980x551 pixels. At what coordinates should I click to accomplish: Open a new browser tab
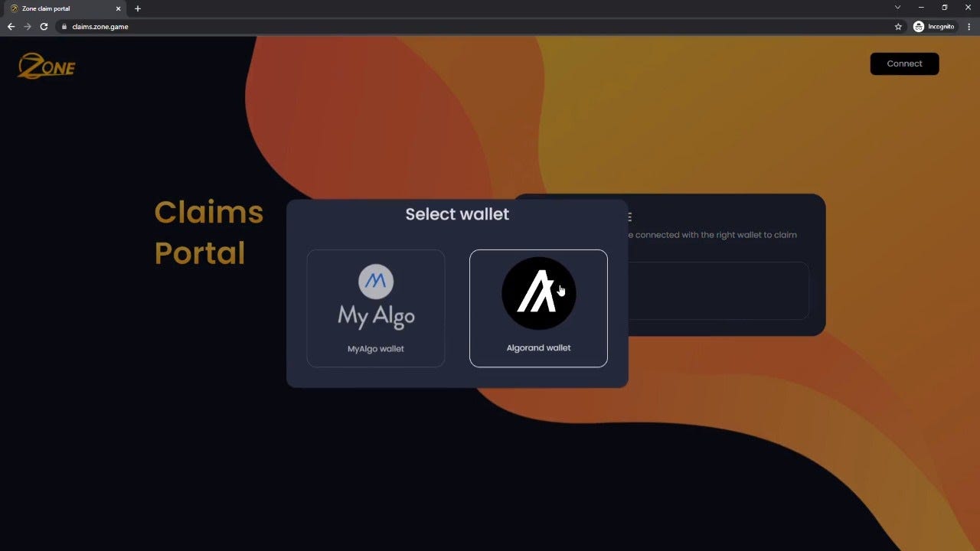click(x=138, y=8)
